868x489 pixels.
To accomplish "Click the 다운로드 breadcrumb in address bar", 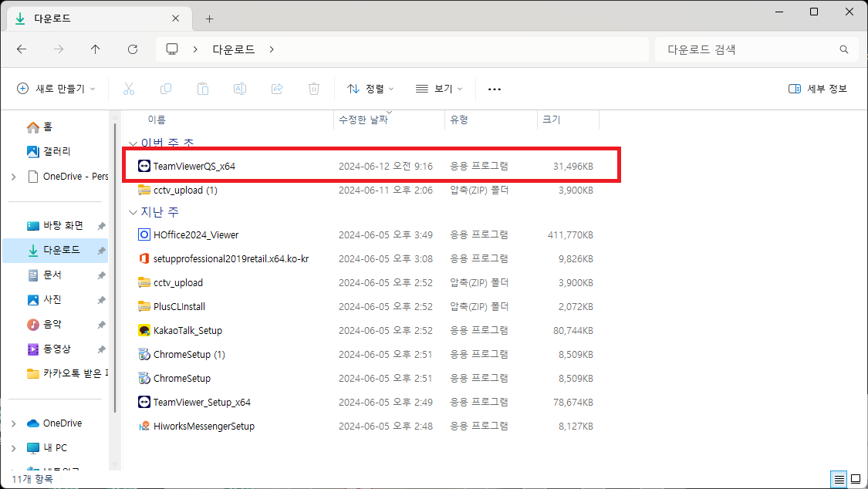I will click(x=234, y=49).
